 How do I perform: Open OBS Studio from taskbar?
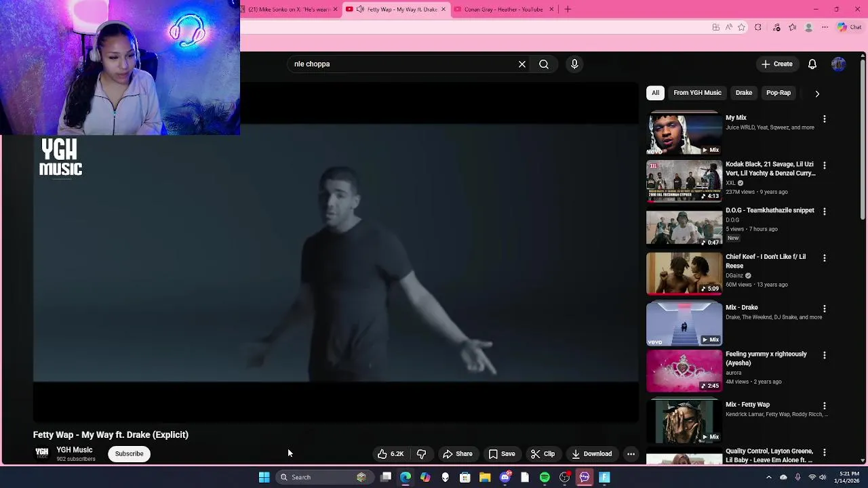[565, 477]
